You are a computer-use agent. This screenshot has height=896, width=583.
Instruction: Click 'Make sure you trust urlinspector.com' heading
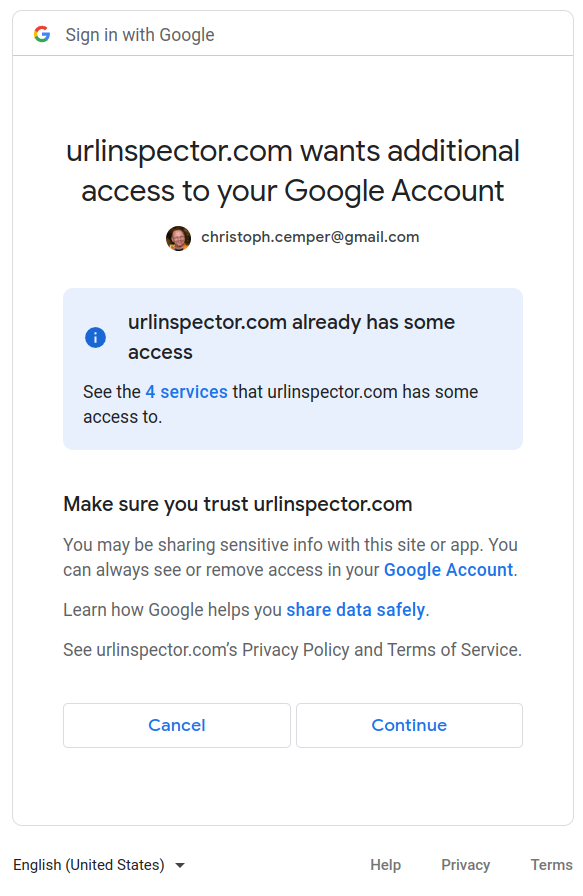pyautogui.click(x=238, y=504)
